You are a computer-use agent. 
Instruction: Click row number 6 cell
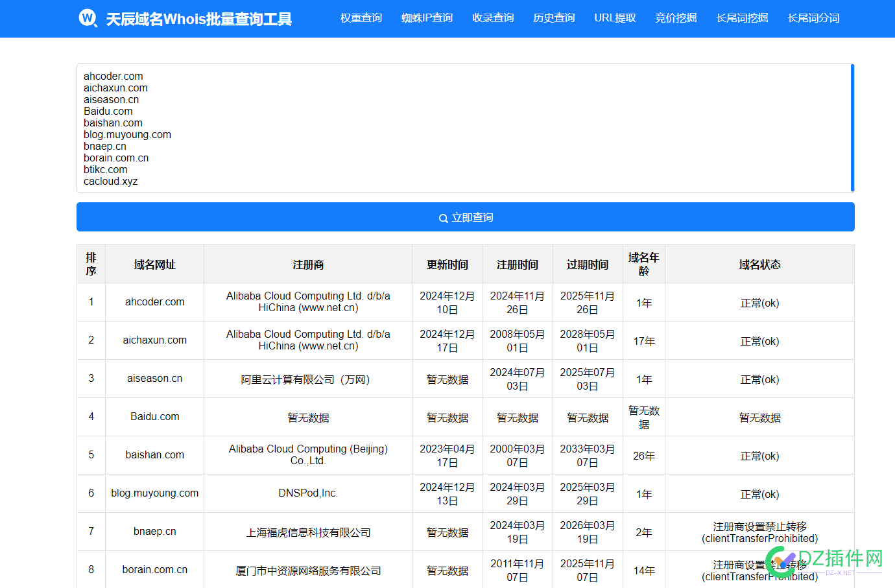coord(91,493)
